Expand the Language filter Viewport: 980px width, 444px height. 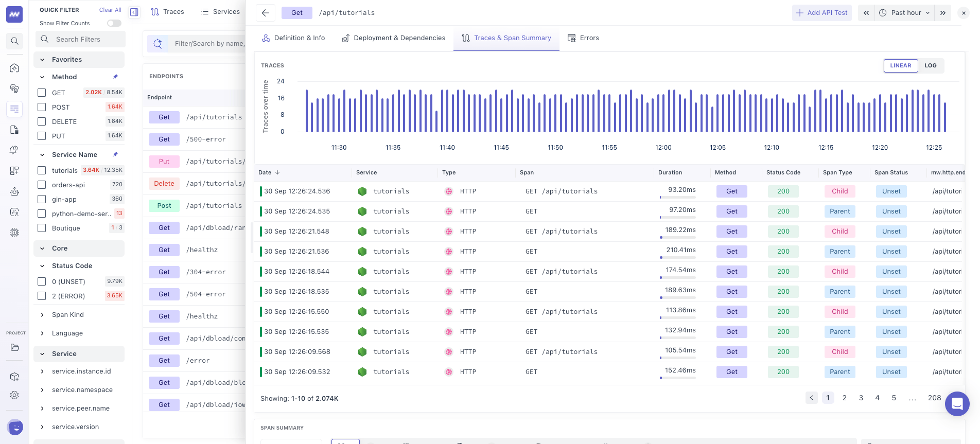point(42,333)
